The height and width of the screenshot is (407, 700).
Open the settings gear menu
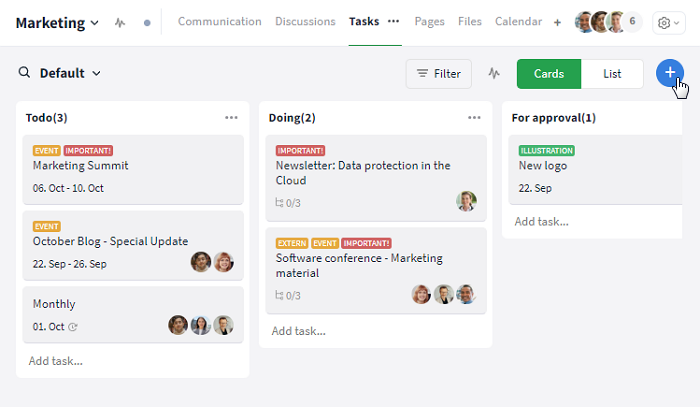click(x=669, y=23)
